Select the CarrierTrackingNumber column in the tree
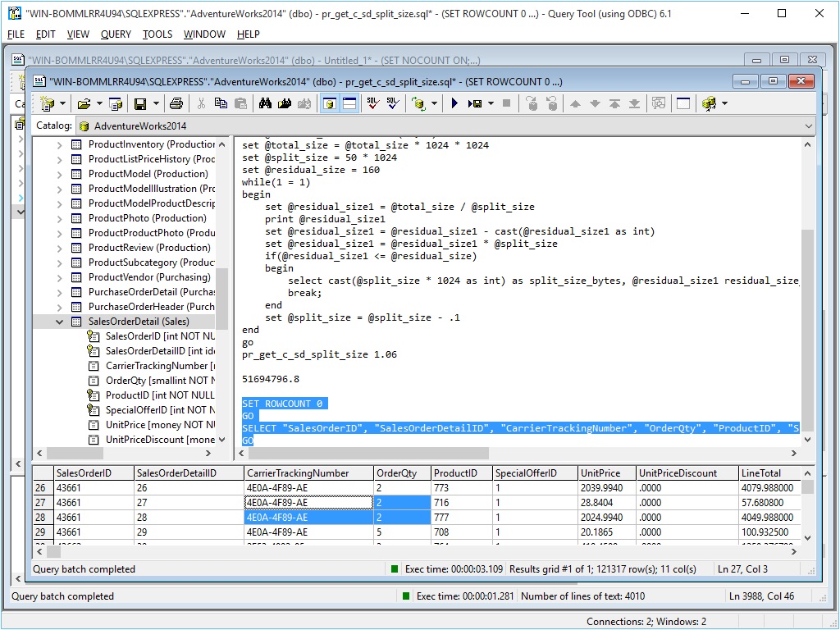 pyautogui.click(x=160, y=366)
